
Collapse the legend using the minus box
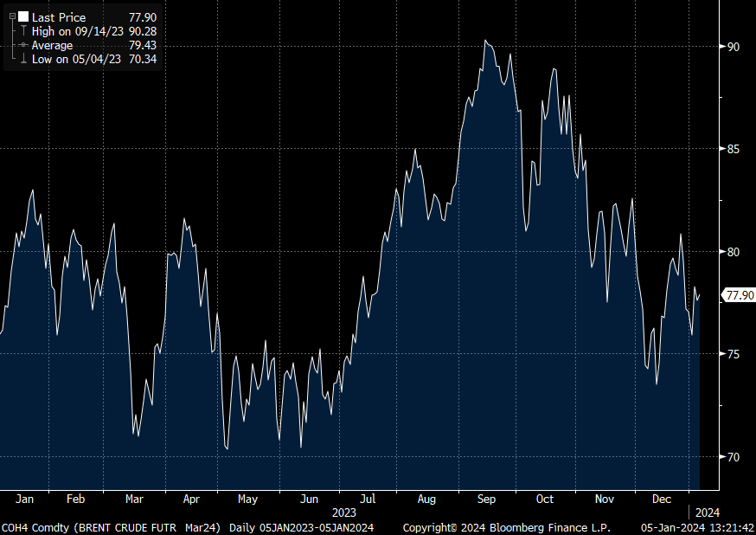point(12,16)
